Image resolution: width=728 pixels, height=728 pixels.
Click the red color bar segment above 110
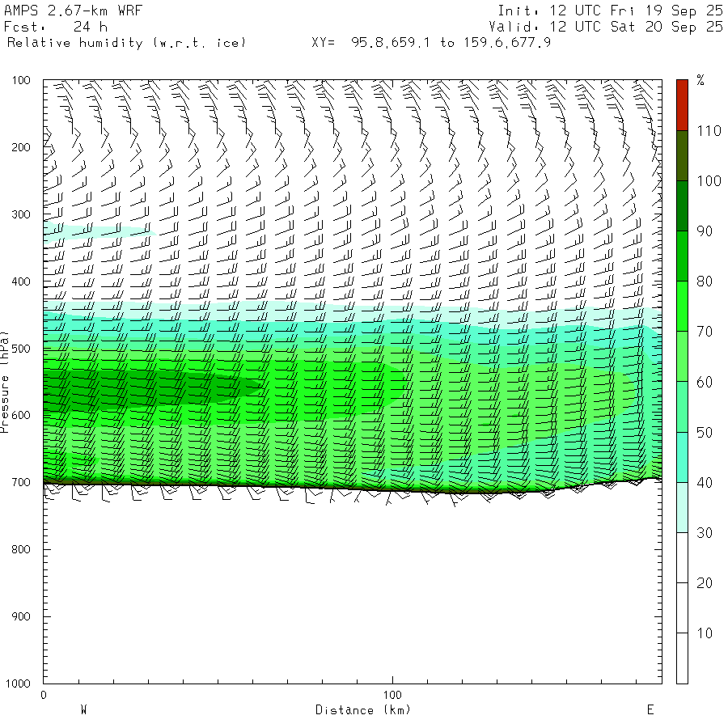click(682, 105)
